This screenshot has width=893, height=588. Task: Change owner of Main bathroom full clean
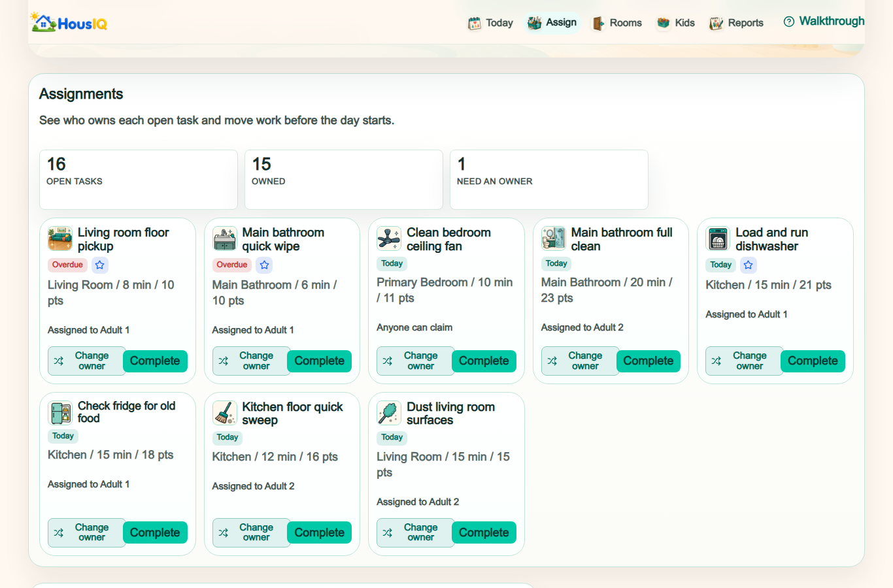(x=580, y=361)
